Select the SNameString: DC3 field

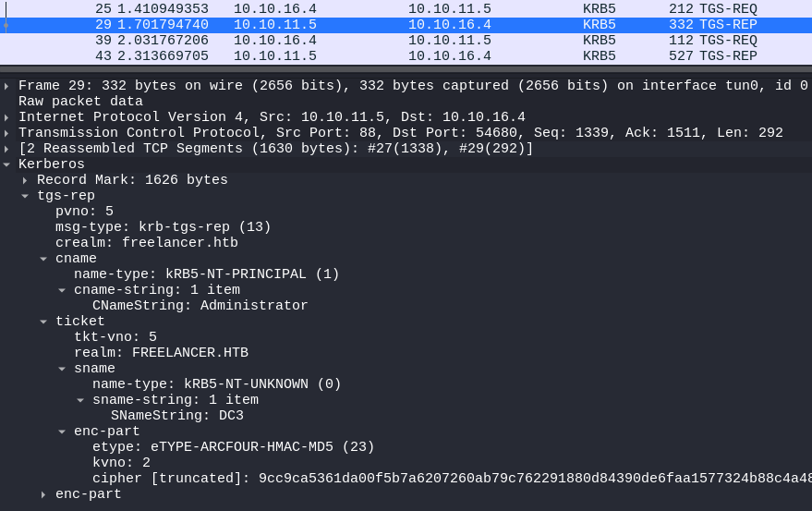tap(176, 416)
